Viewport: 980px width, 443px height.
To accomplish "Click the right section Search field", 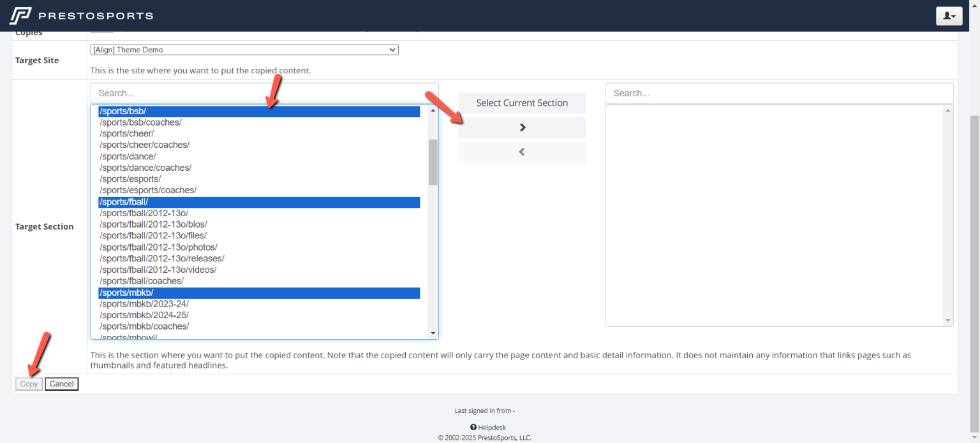I will coord(779,93).
